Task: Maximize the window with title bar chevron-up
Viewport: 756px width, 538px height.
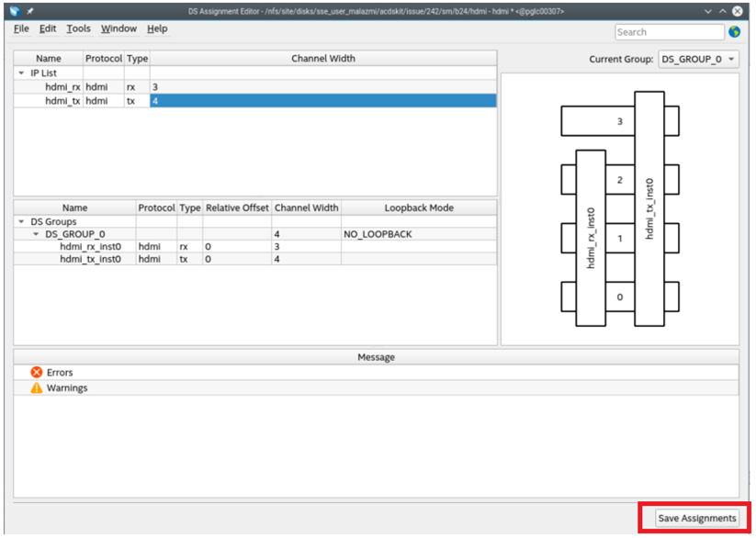Action: 722,11
